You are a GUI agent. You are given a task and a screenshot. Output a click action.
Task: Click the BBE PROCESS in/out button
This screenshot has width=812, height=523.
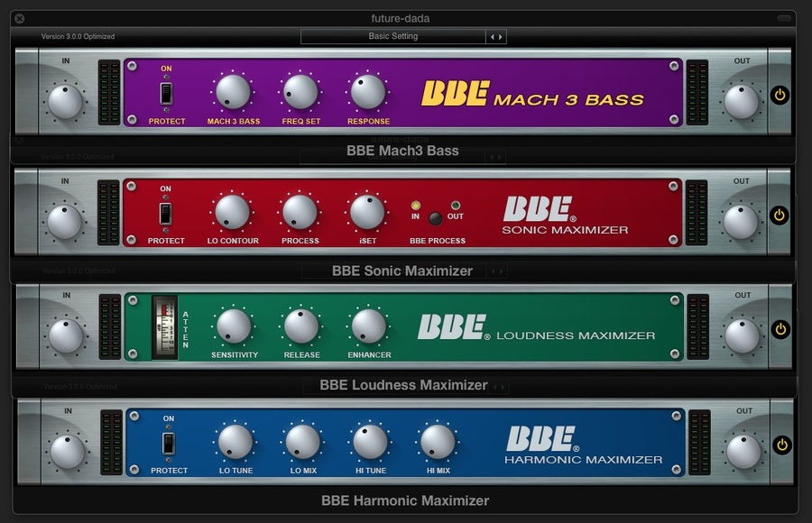[x=436, y=219]
